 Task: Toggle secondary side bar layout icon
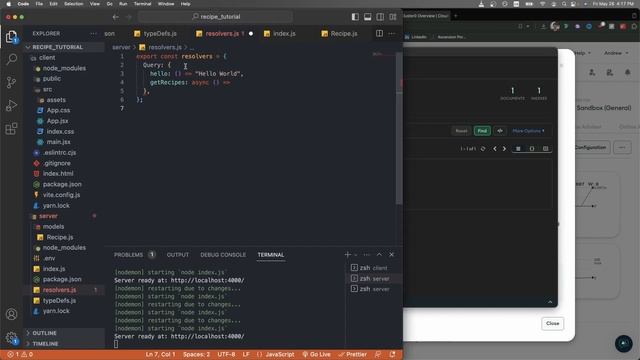380,17
